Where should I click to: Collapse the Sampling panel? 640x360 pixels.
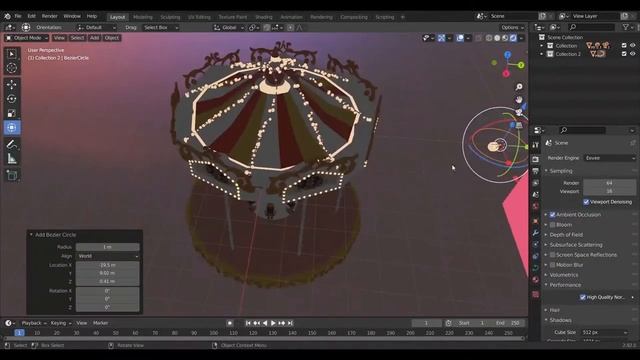point(560,171)
